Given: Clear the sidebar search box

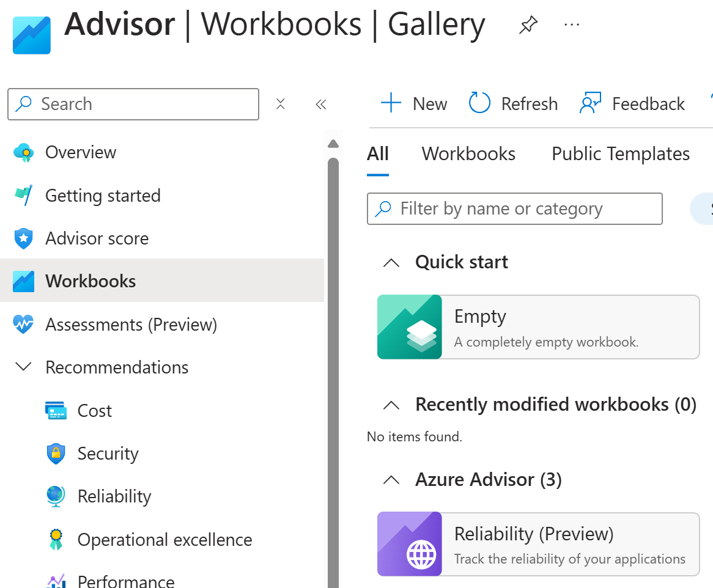Looking at the screenshot, I should click(281, 104).
